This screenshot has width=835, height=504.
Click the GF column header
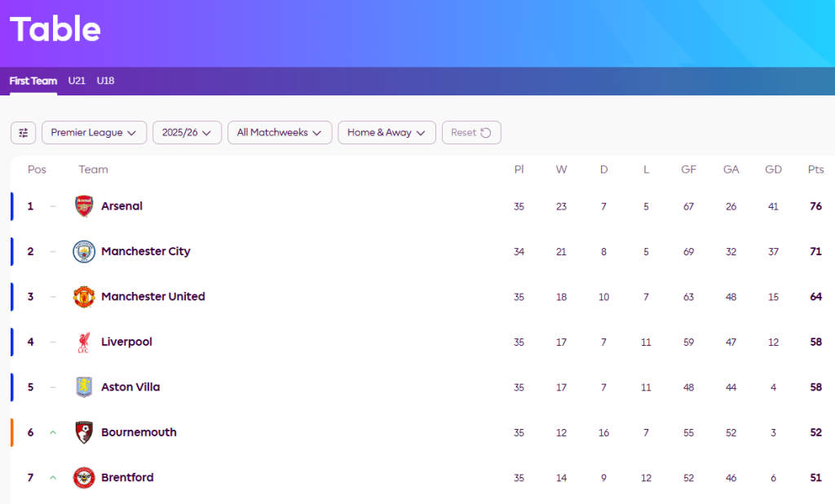pos(688,170)
